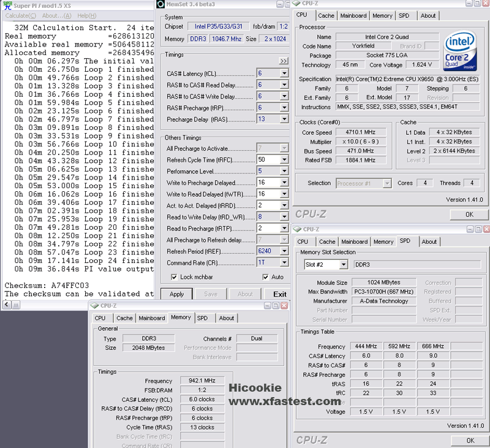Image resolution: width=490 pixels, height=448 pixels.
Task: Click the Manufacturer value A-Data Technology
Action: click(384, 301)
